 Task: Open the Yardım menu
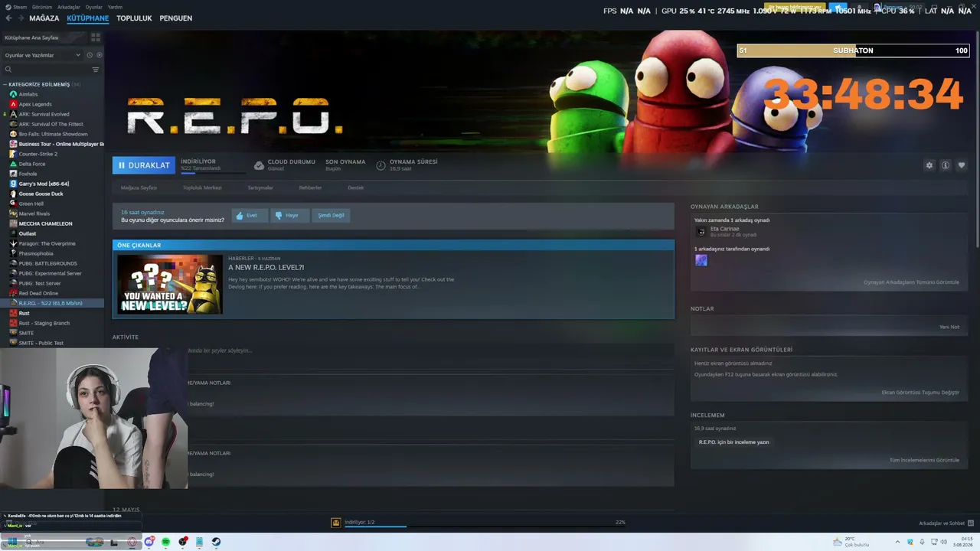[x=115, y=7]
